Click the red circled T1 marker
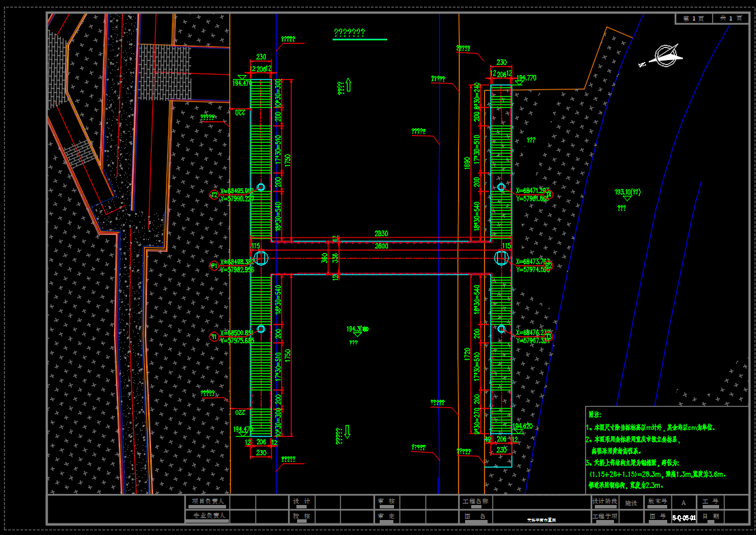756x535 pixels. pos(214,336)
